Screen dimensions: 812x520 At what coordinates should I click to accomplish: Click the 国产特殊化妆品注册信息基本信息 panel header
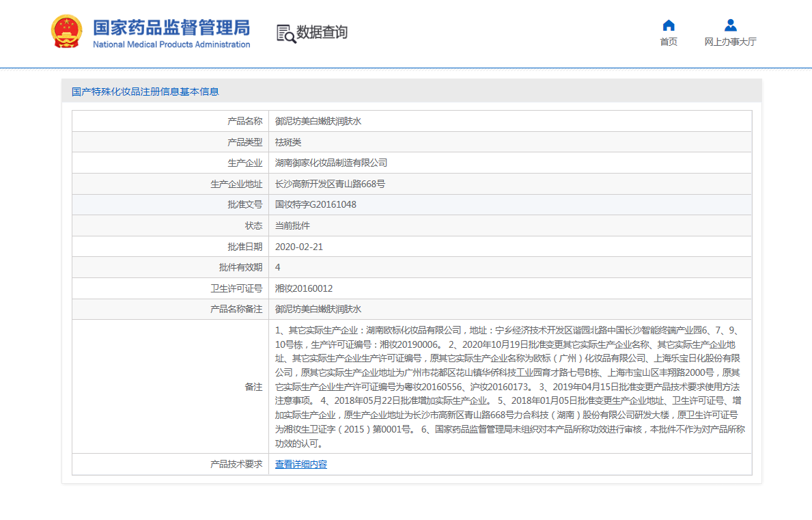145,92
